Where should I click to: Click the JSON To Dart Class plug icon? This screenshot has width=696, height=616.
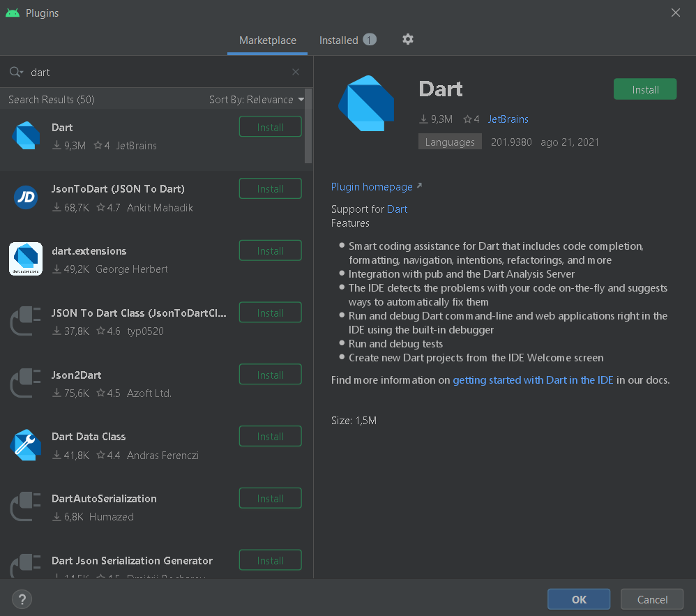[x=26, y=321]
